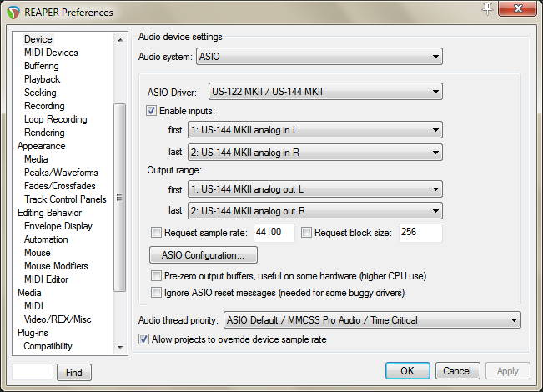This screenshot has width=543, height=392.
Task: Select Seeking in the category tree
Action: (x=40, y=93)
